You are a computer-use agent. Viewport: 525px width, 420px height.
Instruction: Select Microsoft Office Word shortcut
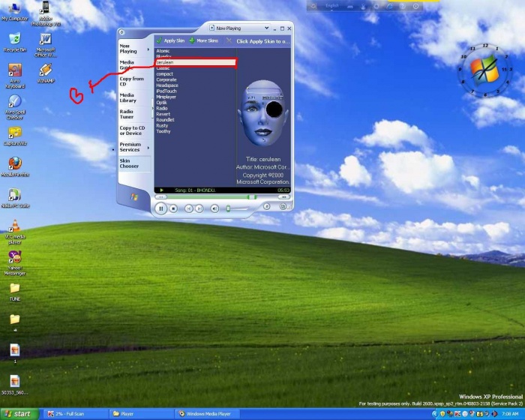(x=46, y=45)
